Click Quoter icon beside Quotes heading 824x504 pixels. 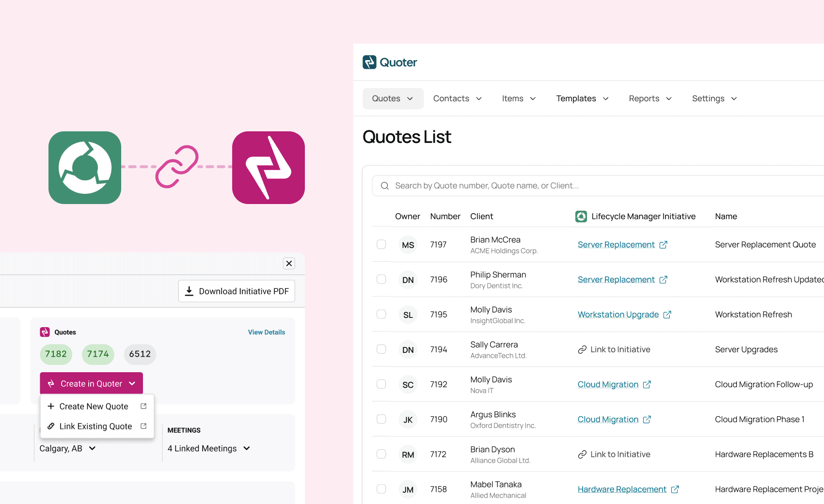pos(45,332)
